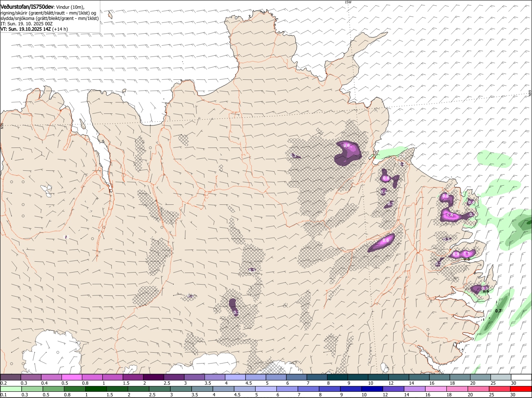Click the 'rigning/skúrir' legend description line
This screenshot has width=532, height=398.
point(49,13)
